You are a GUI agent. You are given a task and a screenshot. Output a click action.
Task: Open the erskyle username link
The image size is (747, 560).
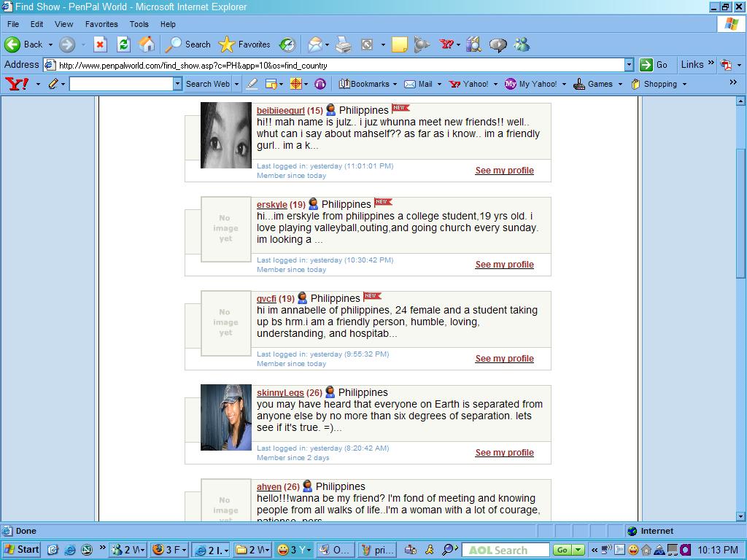271,205
